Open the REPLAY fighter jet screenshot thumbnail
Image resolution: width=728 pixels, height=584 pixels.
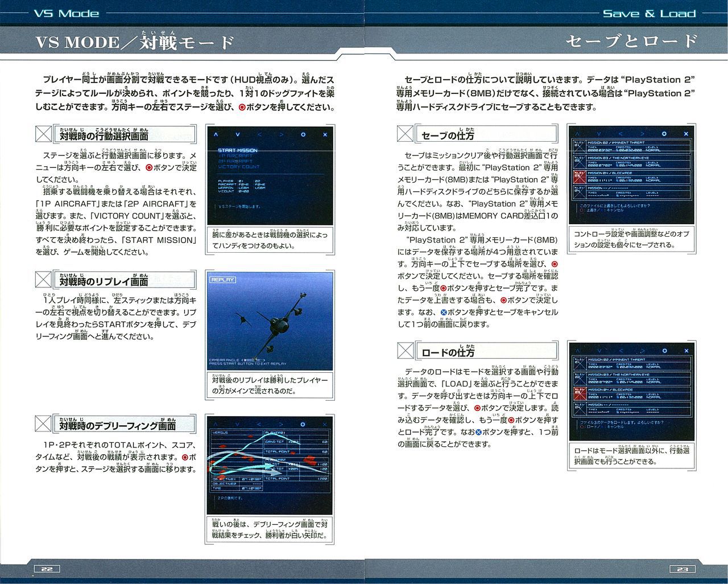270,320
